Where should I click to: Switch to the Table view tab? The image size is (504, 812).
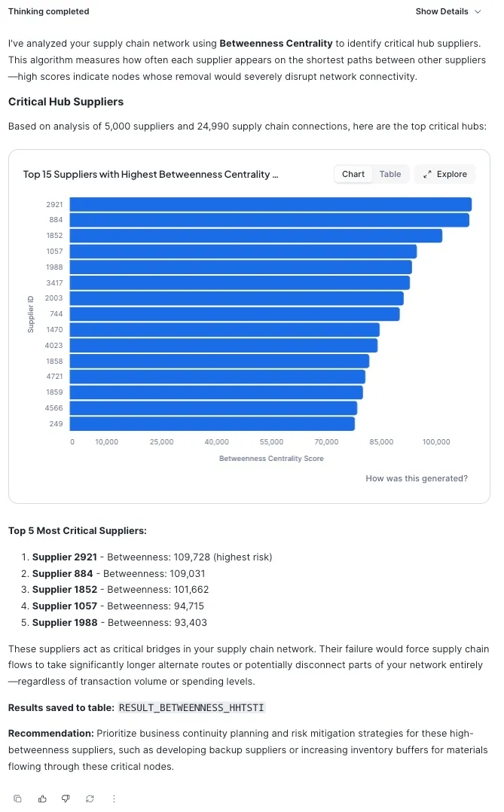[389, 174]
